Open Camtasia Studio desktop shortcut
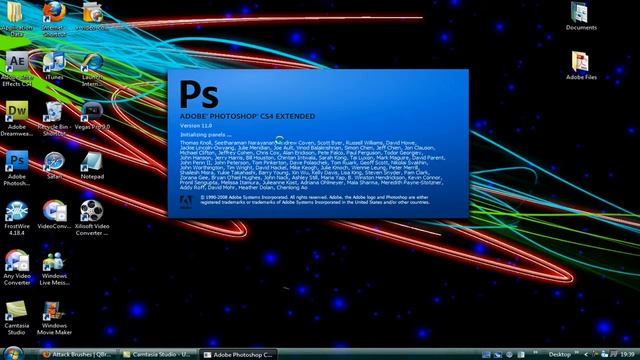Screen dimensions: 640x360 [17, 318]
